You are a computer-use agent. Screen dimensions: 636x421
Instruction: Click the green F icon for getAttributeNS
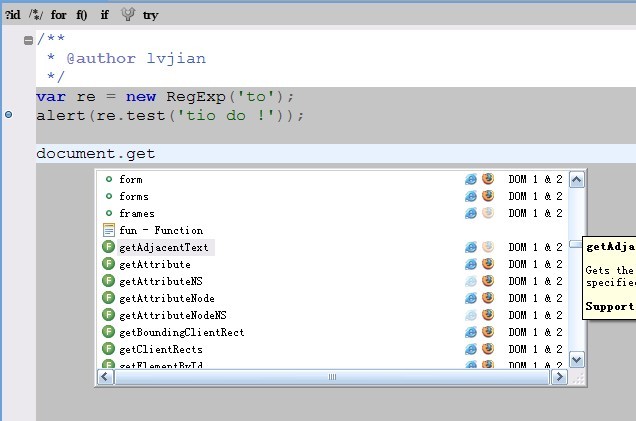(x=108, y=281)
